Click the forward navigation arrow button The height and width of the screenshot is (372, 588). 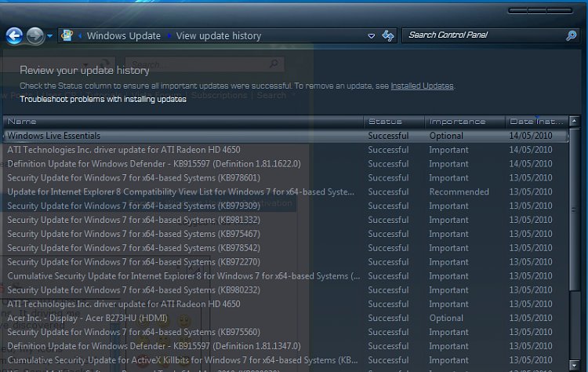[35, 36]
